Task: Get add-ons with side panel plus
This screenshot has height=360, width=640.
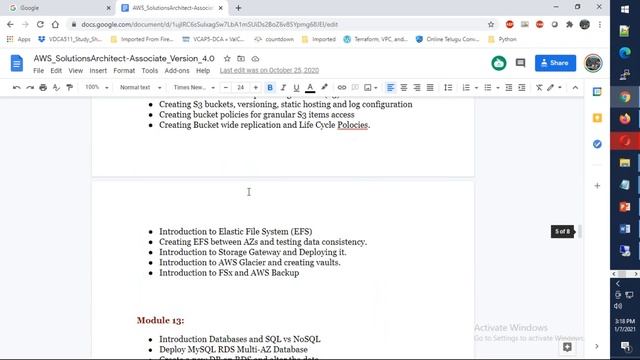Action: 597,186
